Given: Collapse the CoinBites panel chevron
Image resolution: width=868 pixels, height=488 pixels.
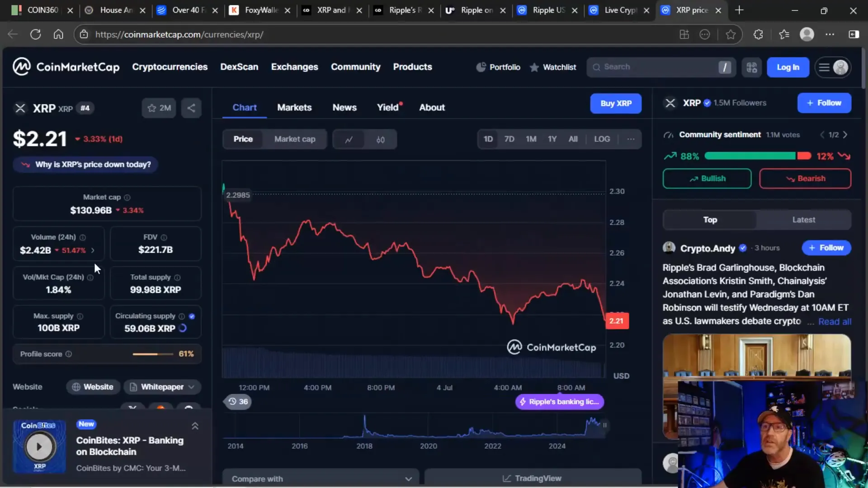Looking at the screenshot, I should pos(195,426).
